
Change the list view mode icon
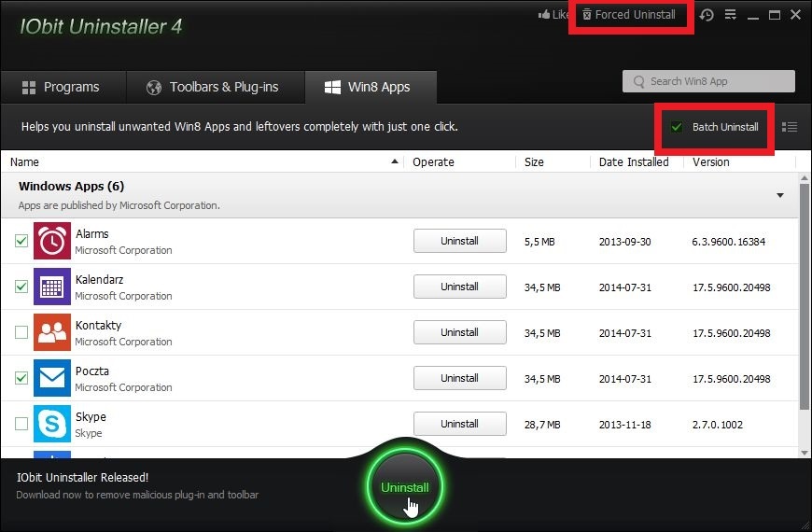click(x=790, y=127)
